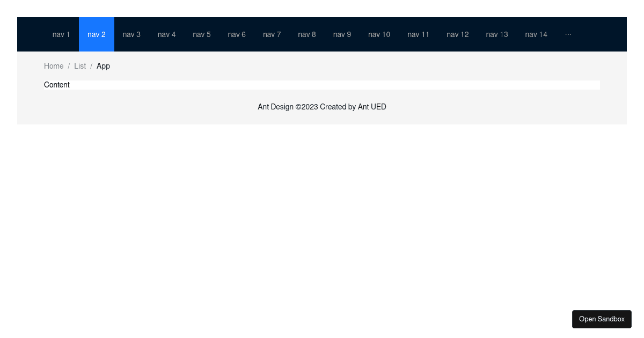The image size is (644, 338).
Task: Select nav 1 in the top menu
Action: point(61,34)
